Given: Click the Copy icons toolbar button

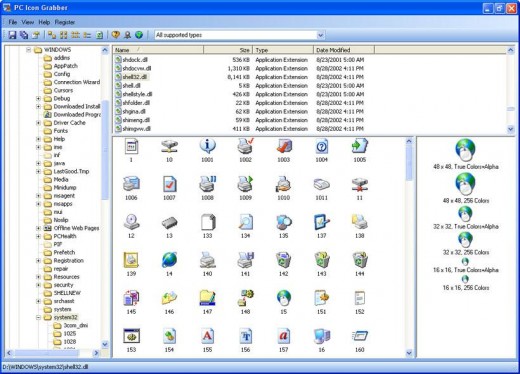Looking at the screenshot, I should click(24, 35).
